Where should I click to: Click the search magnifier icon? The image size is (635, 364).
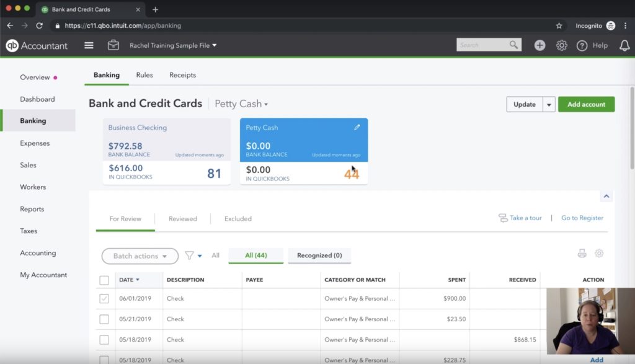513,45
